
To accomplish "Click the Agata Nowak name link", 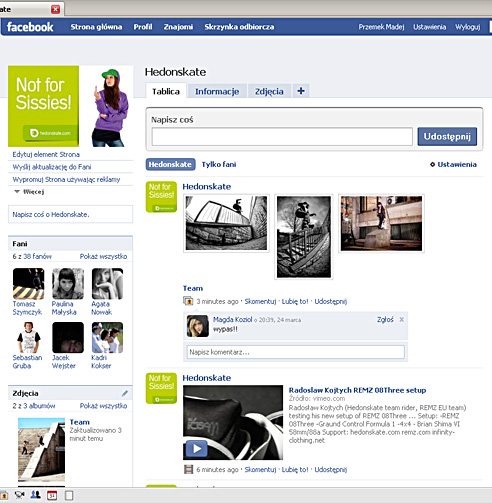I will click(x=101, y=308).
